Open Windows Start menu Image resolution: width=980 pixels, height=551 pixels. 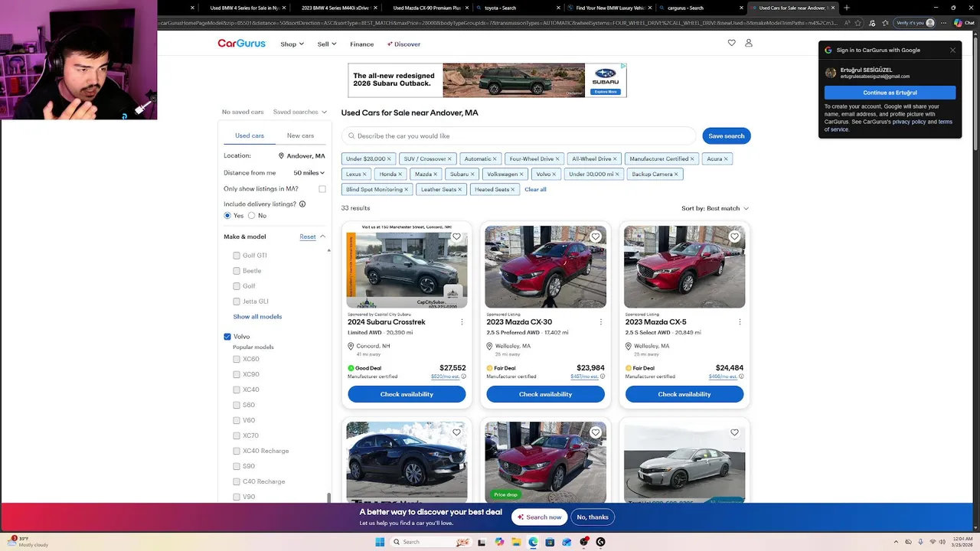tap(380, 542)
